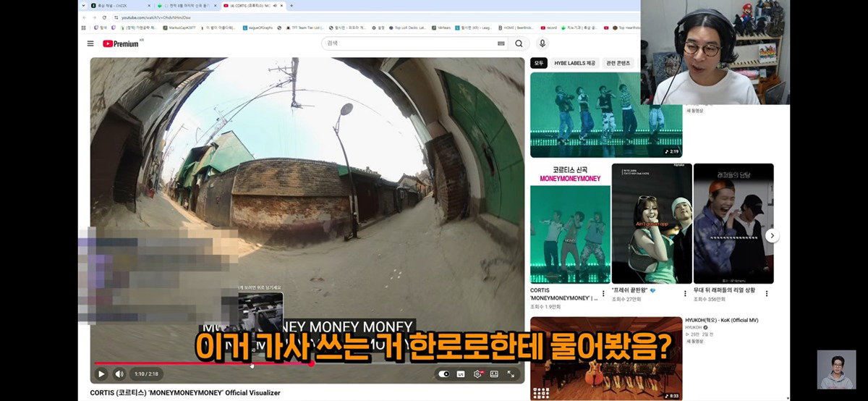Image resolution: width=868 pixels, height=401 pixels.
Task: Open more options for '무대 뒤 래퍼들' short
Action: [x=767, y=293]
